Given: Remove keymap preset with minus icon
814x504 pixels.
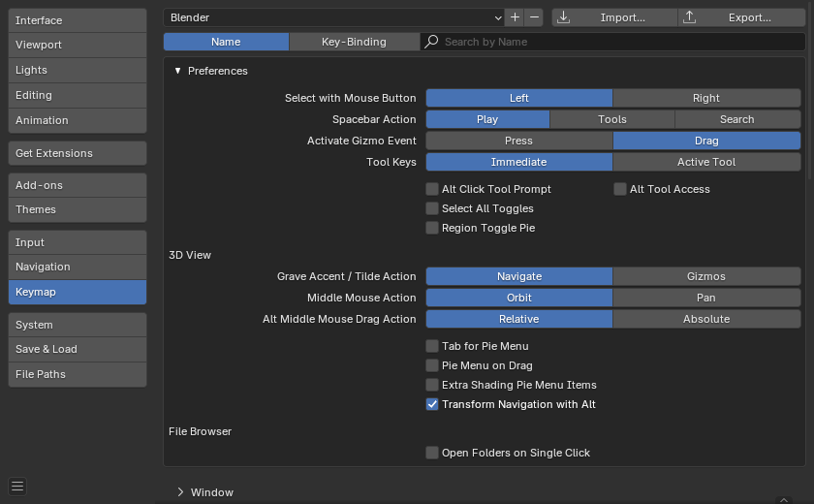Looking at the screenshot, I should 534,17.
